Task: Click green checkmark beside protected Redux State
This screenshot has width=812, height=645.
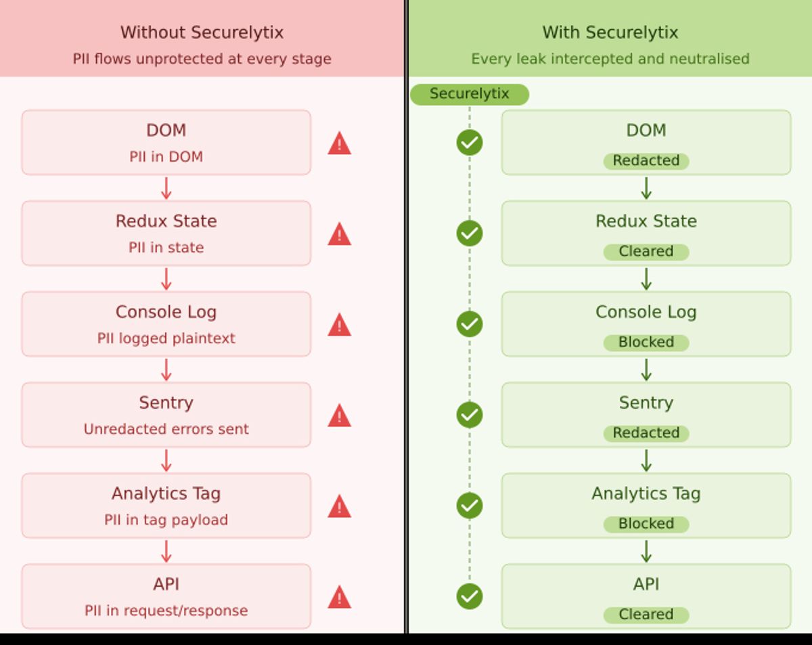Action: [x=470, y=233]
